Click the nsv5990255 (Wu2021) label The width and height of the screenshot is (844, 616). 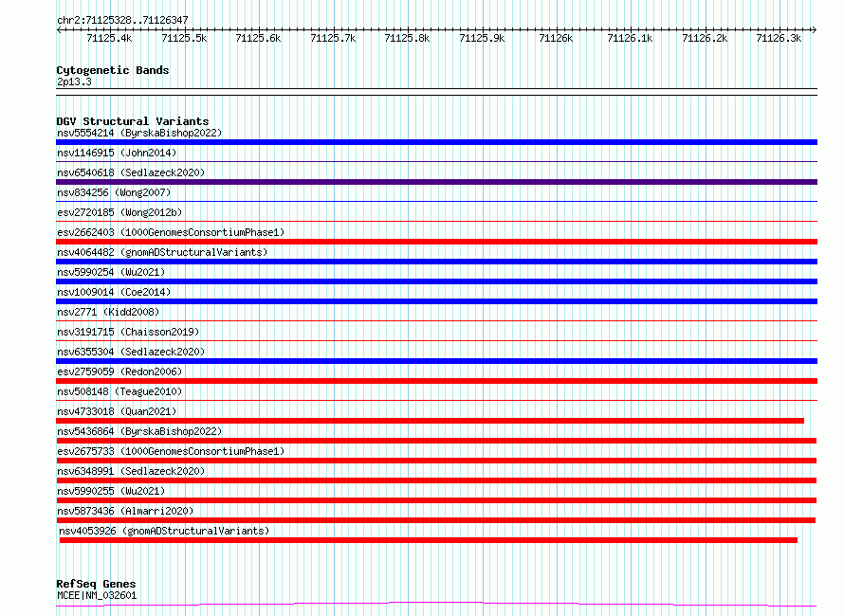pyautogui.click(x=111, y=491)
